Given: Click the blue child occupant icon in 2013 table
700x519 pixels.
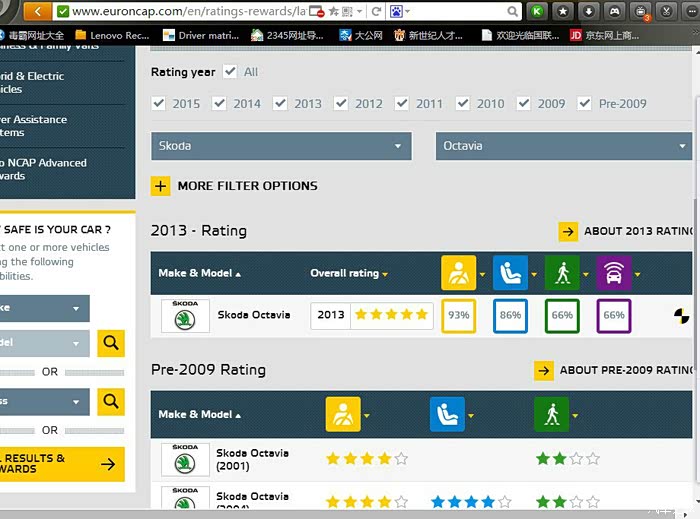Looking at the screenshot, I should 510,273.
